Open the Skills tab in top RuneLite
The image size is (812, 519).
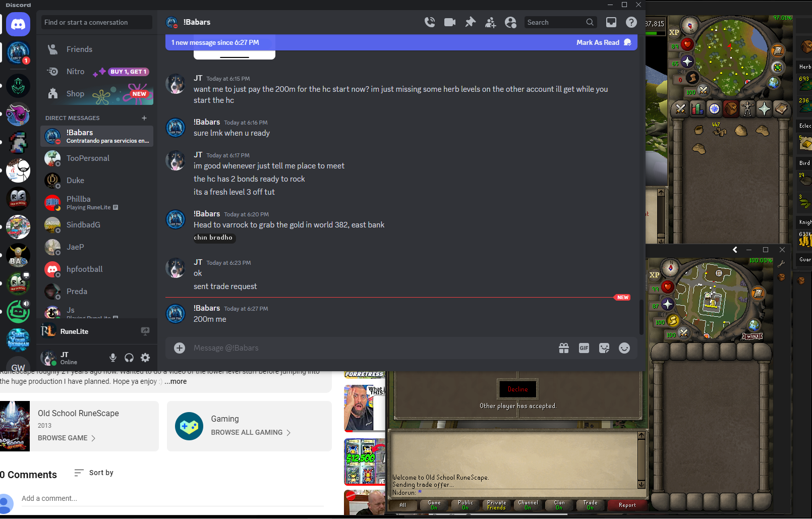coord(698,108)
